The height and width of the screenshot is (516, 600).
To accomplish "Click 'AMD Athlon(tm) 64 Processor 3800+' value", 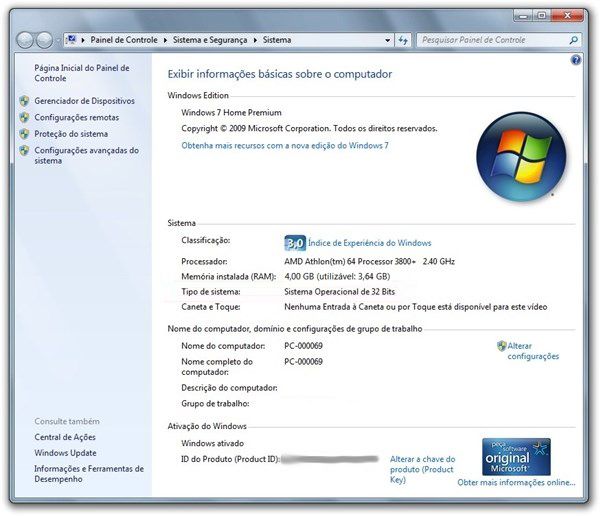I will [350, 261].
